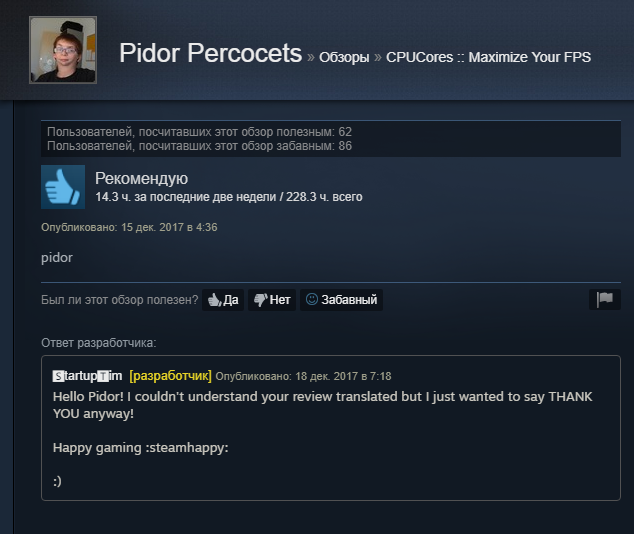634x534 pixels.
Task: Click the thumbs-down icon inside Нет button
Action: [260, 300]
